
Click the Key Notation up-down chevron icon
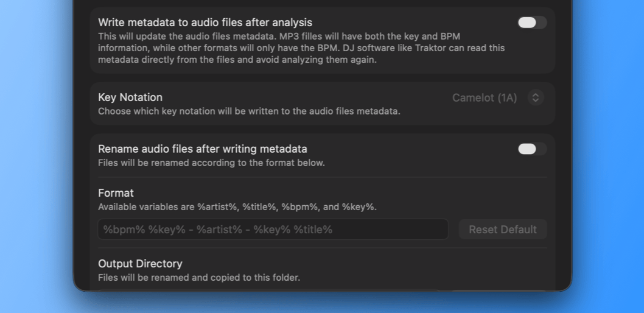pos(535,97)
